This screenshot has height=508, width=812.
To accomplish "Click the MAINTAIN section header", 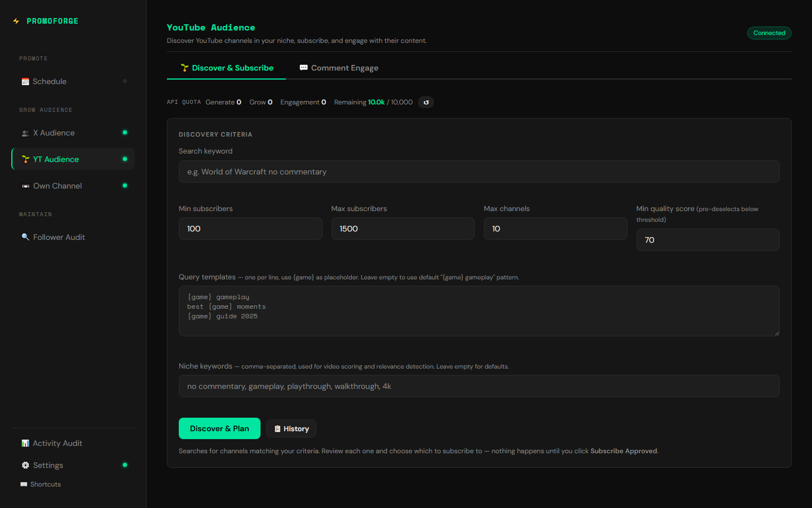I will click(36, 214).
